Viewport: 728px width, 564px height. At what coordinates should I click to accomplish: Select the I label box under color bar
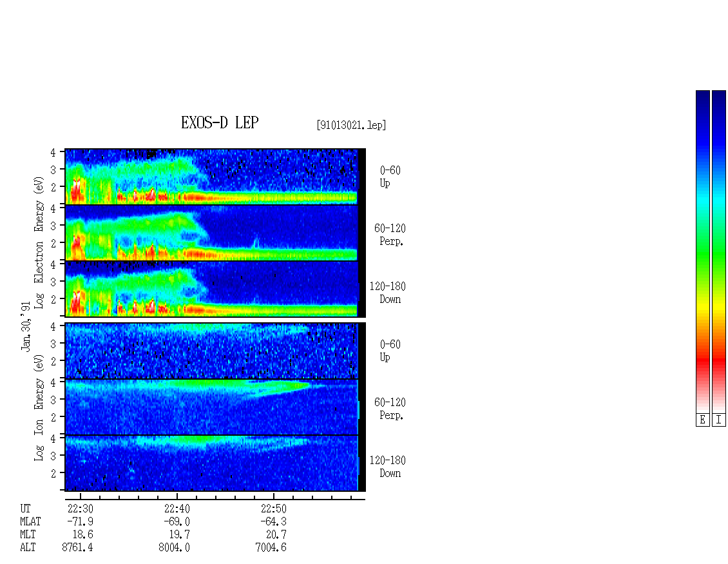point(719,420)
